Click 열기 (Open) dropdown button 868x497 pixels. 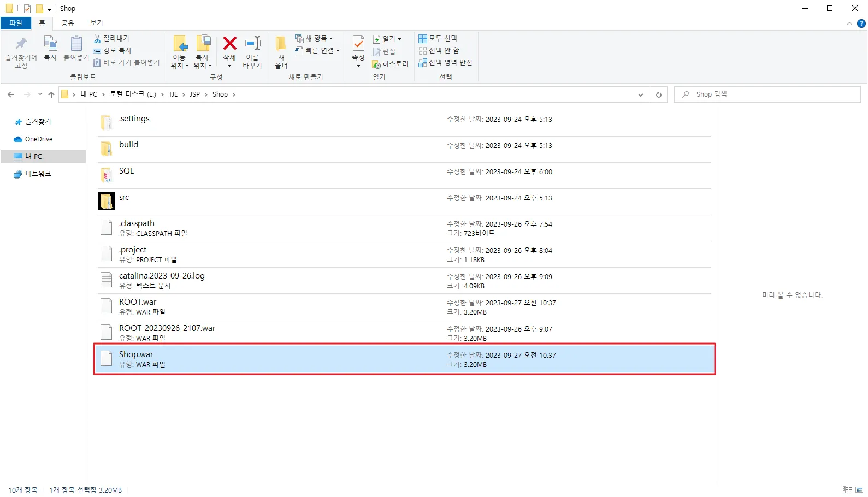coord(387,39)
